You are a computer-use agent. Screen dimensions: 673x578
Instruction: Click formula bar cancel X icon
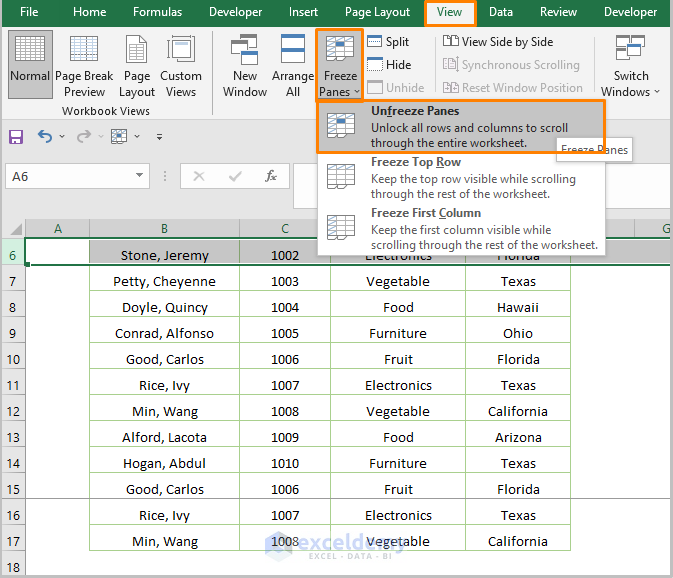tap(199, 176)
